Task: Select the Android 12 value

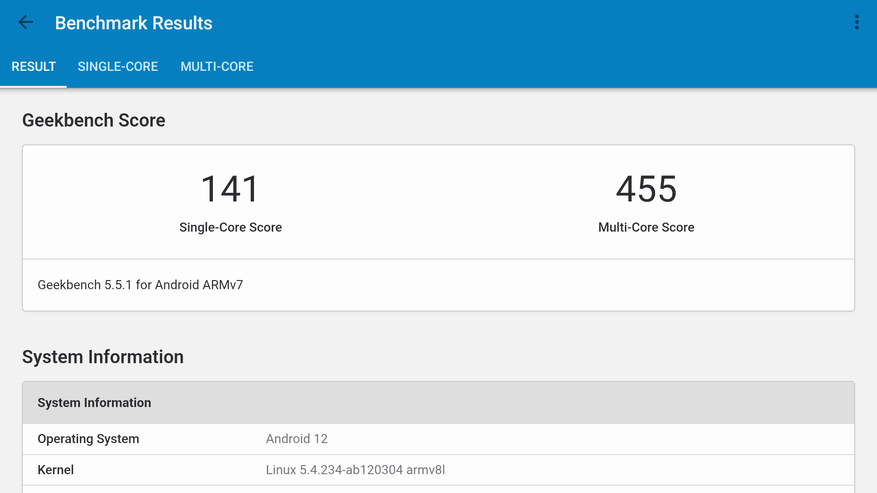Action: (297, 439)
